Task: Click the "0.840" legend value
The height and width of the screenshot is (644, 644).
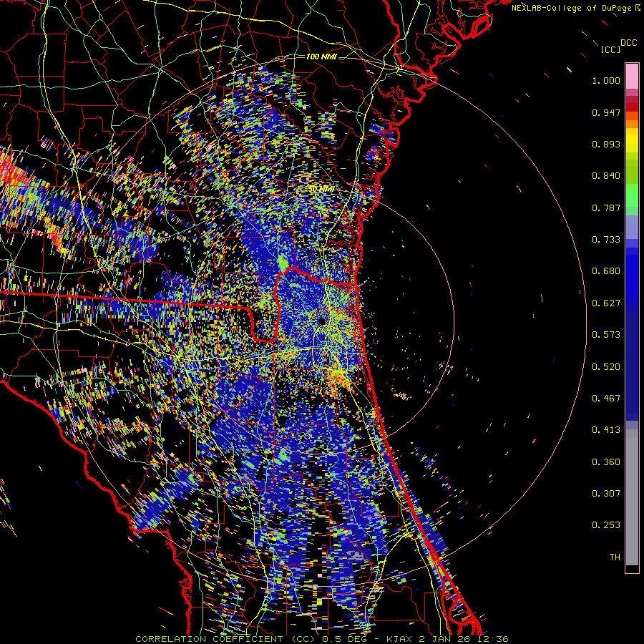Action: click(x=606, y=176)
